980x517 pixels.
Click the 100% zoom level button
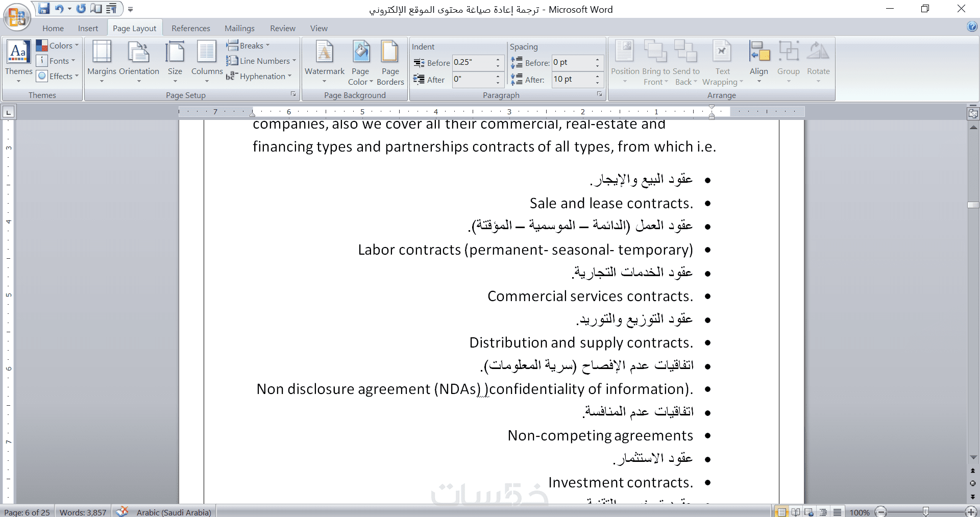click(x=860, y=512)
